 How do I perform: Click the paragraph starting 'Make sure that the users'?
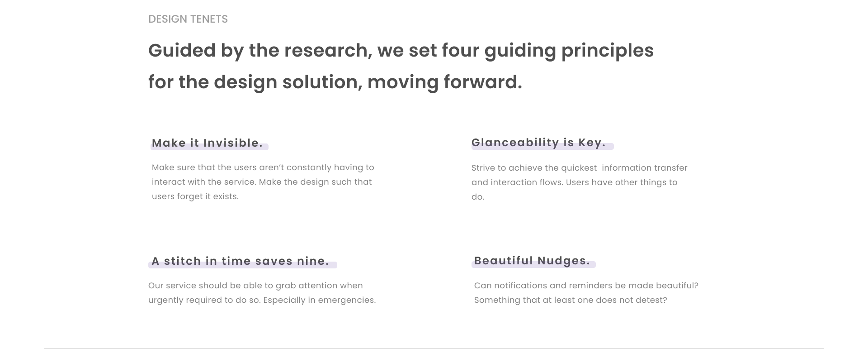263,182
